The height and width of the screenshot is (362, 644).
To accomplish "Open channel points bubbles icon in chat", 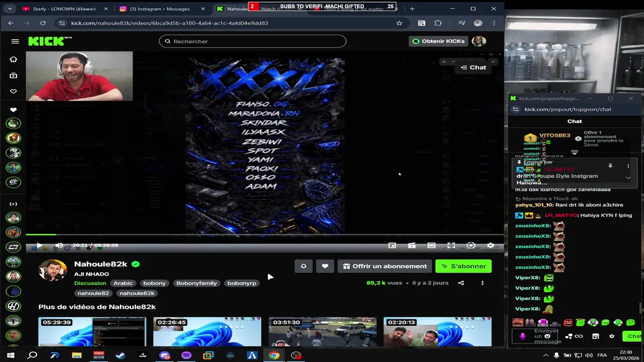I will 569,336.
